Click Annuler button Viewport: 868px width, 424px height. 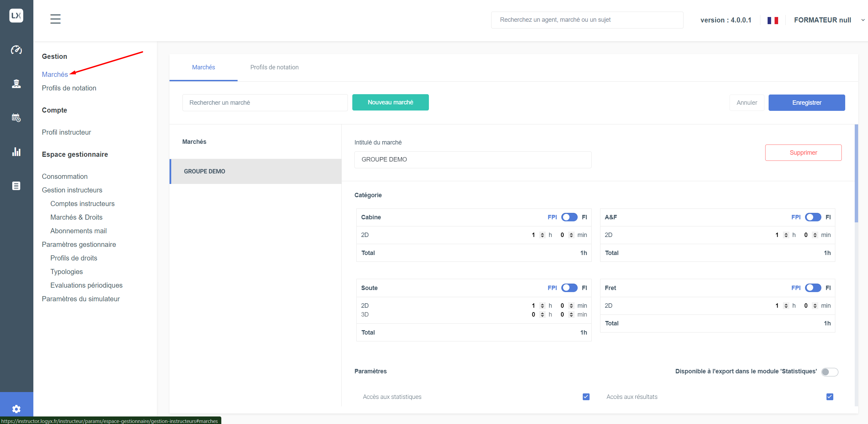coord(747,103)
